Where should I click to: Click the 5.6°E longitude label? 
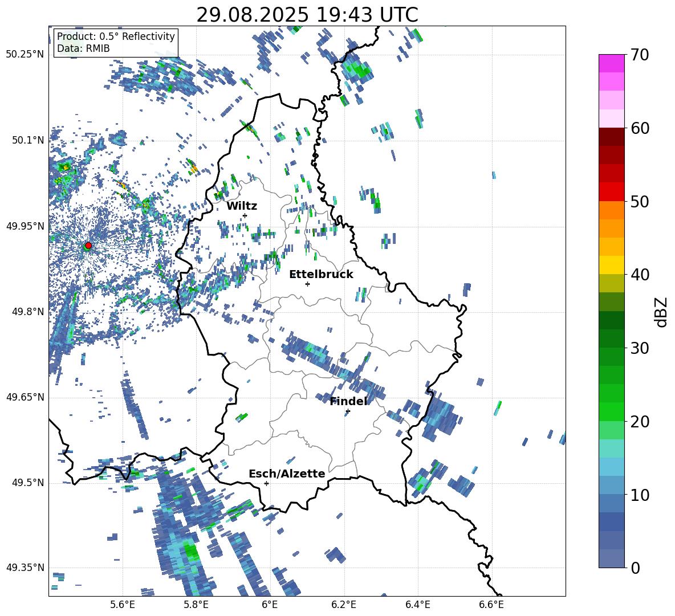click(123, 605)
